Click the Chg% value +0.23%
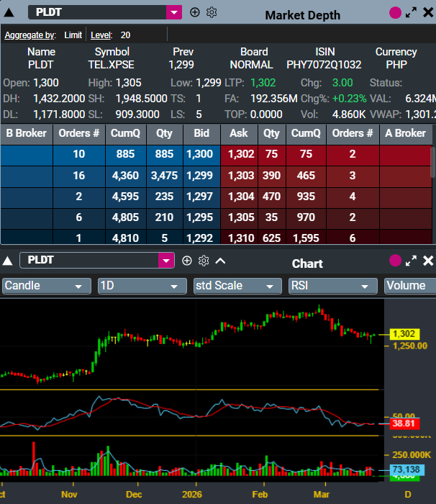 coord(349,99)
